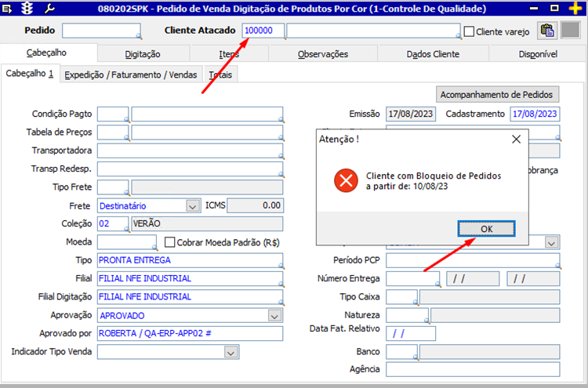
Task: Click the traffic light icon in title bar
Action: [27, 9]
